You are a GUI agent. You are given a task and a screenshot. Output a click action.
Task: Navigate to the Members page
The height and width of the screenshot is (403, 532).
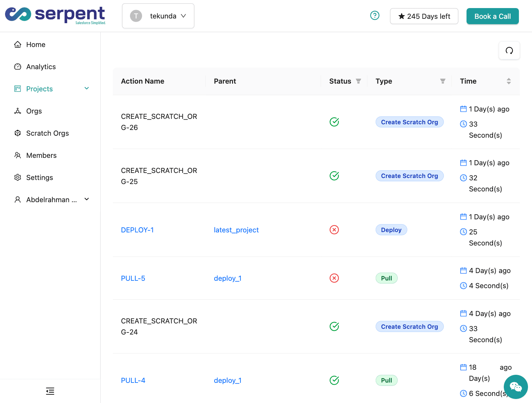(41, 155)
